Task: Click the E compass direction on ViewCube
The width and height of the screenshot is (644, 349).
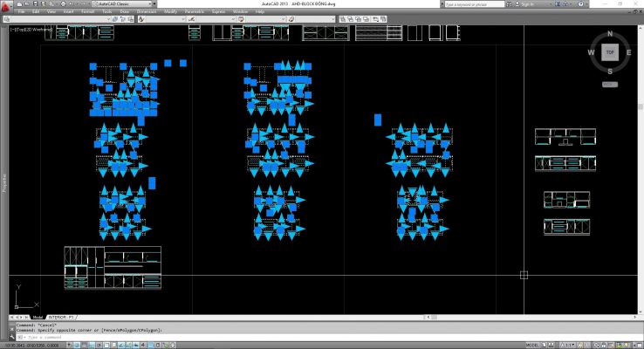Action: (x=627, y=52)
